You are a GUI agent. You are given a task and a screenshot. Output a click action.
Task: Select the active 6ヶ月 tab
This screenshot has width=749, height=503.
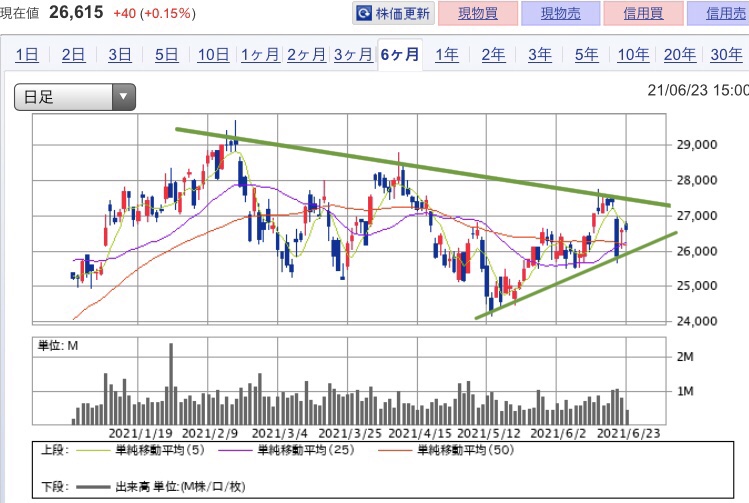tap(400, 54)
